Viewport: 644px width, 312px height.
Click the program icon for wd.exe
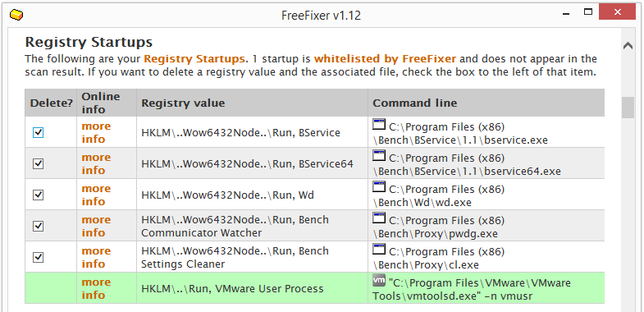(x=379, y=187)
